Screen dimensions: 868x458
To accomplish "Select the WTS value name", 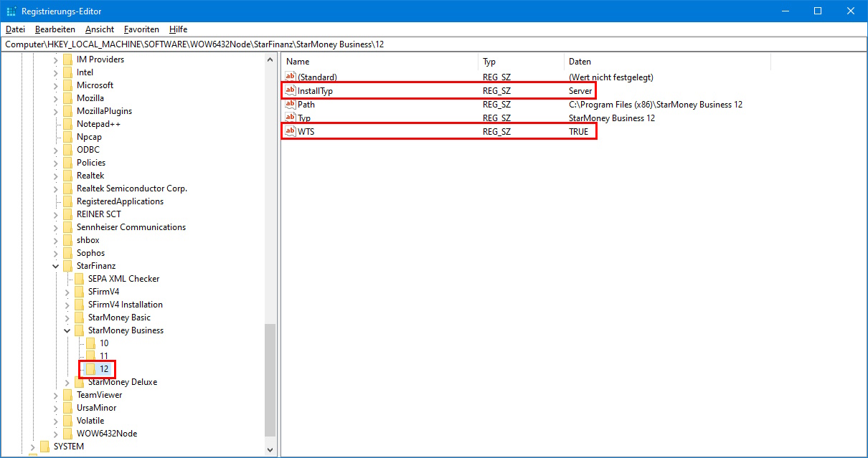I will [306, 131].
